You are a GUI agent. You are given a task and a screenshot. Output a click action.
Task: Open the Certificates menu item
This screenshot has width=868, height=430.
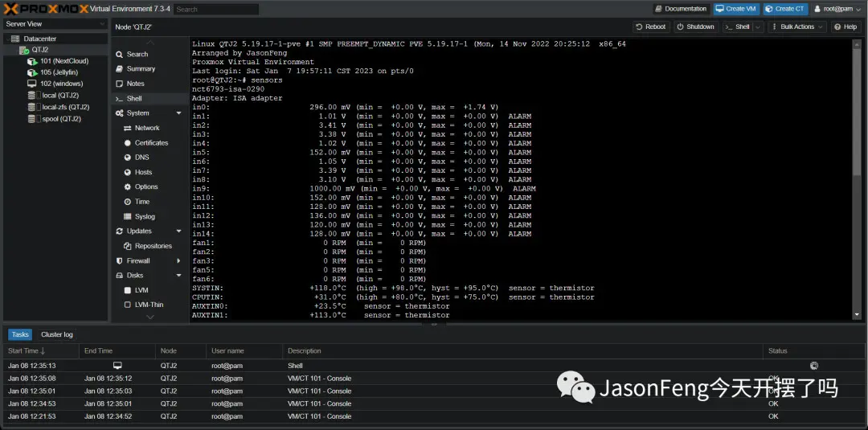pyautogui.click(x=151, y=143)
